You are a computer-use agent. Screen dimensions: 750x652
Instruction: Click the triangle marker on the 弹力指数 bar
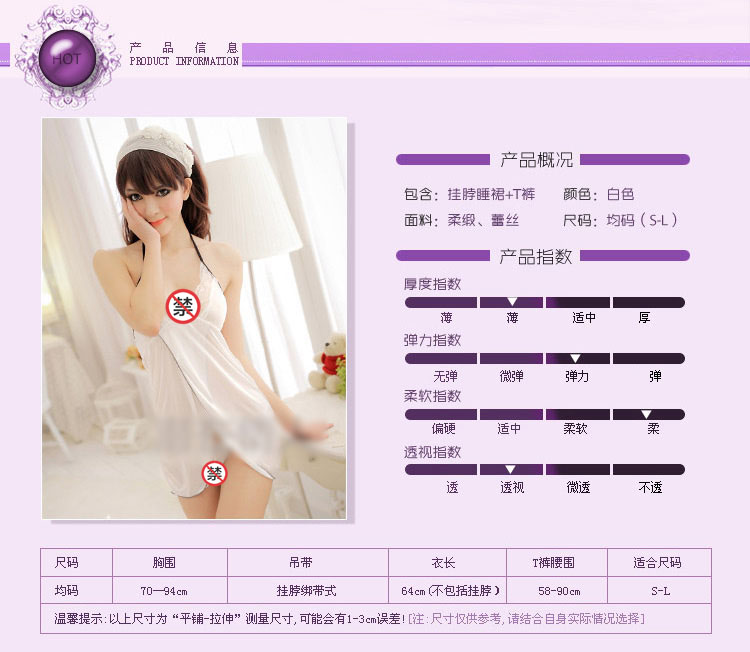[x=575, y=358]
